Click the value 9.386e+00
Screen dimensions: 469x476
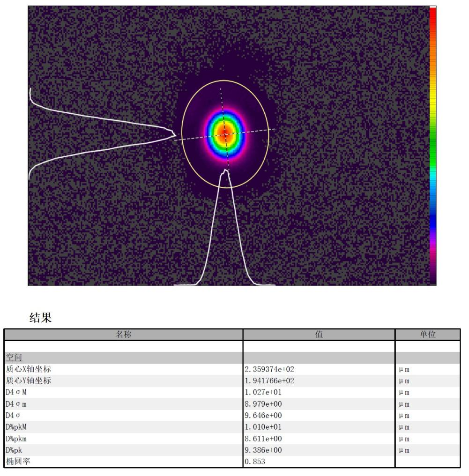(263, 450)
